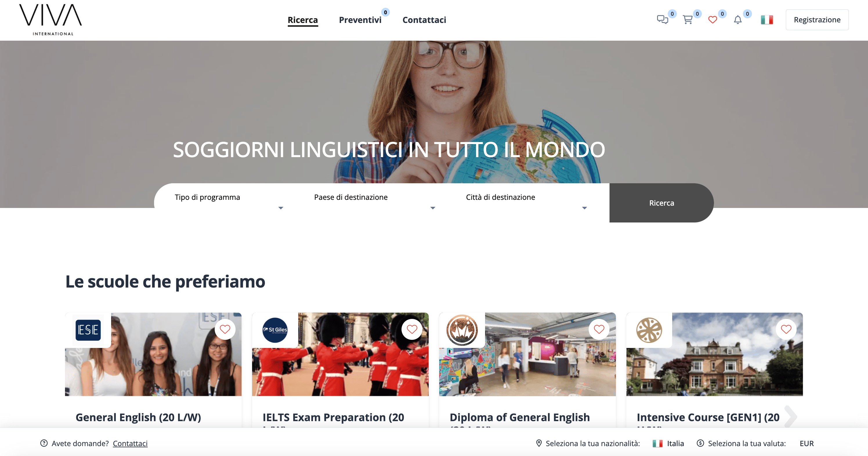
Task: Open the ESE school logo
Action: (x=88, y=330)
